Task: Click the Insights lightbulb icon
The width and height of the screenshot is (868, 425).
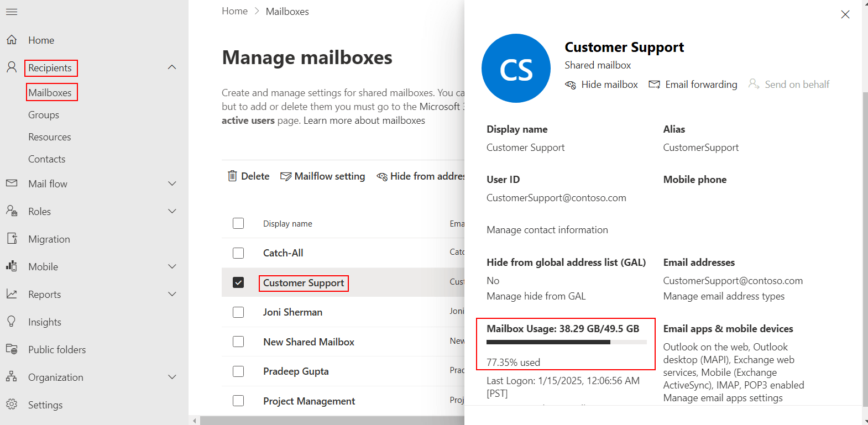Action: (12, 322)
